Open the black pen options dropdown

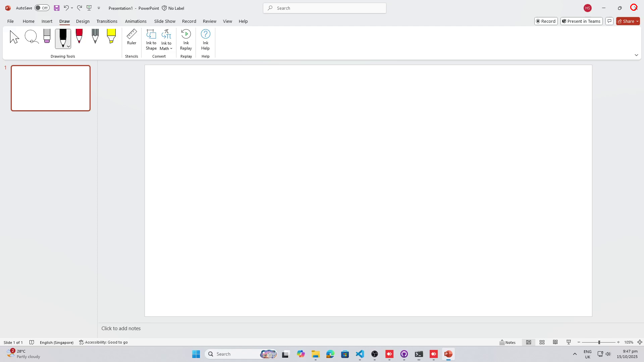pos(68,47)
